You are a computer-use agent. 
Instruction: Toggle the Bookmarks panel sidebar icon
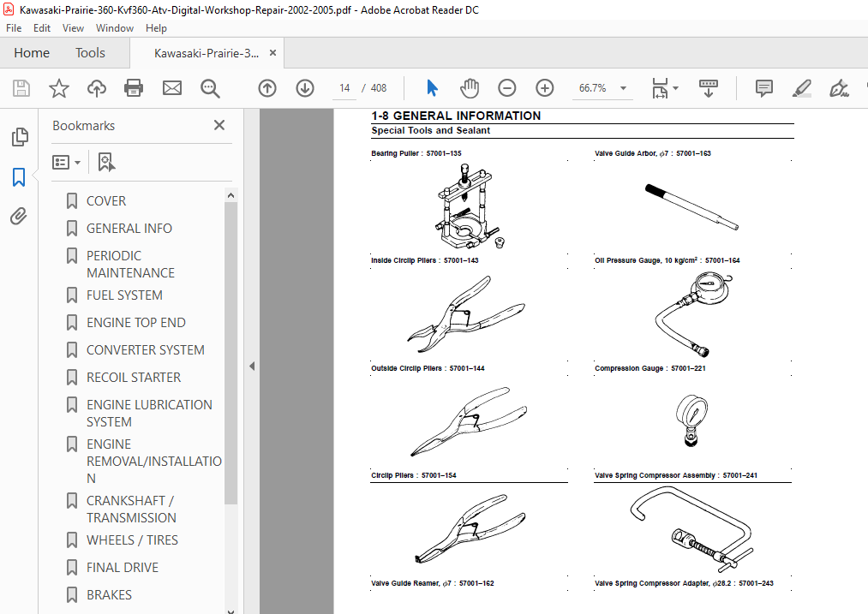click(x=19, y=177)
